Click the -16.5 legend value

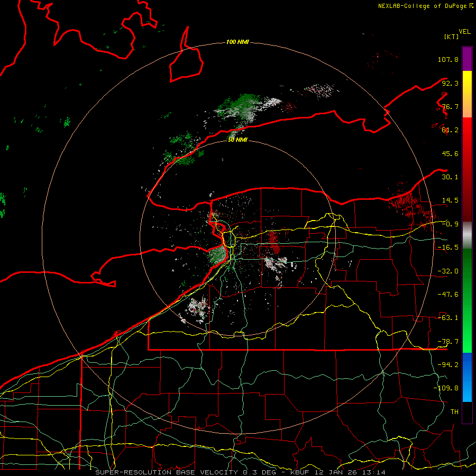[448, 247]
